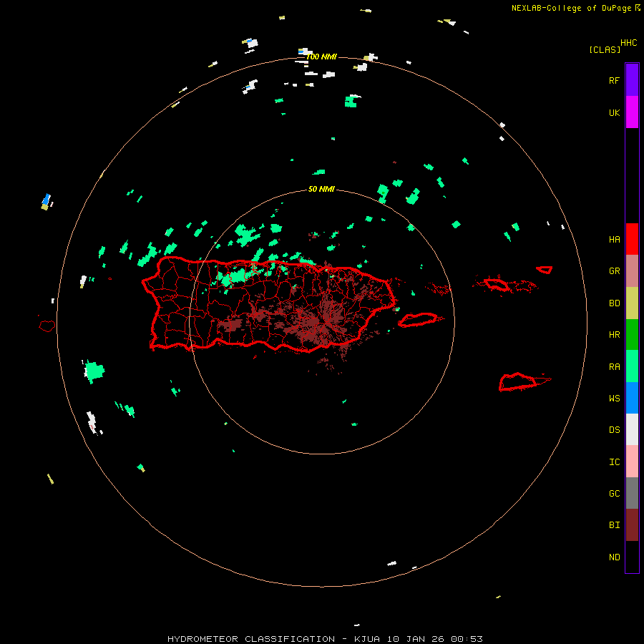
Task: Click the UK magenta legend swatch
Action: pos(632,112)
